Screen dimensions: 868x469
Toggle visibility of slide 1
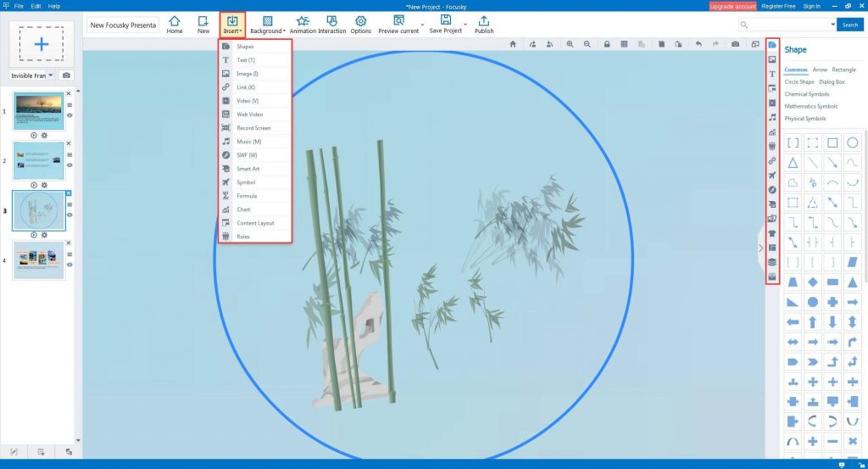pyautogui.click(x=70, y=115)
